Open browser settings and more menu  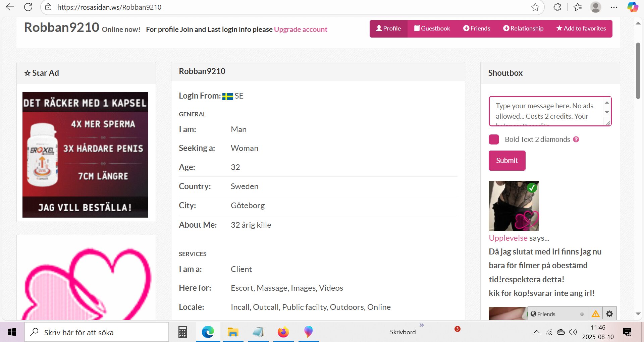click(x=614, y=7)
